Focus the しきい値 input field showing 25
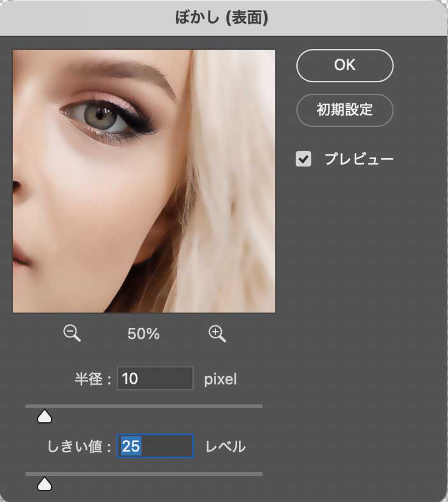The height and width of the screenshot is (502, 448). [155, 446]
